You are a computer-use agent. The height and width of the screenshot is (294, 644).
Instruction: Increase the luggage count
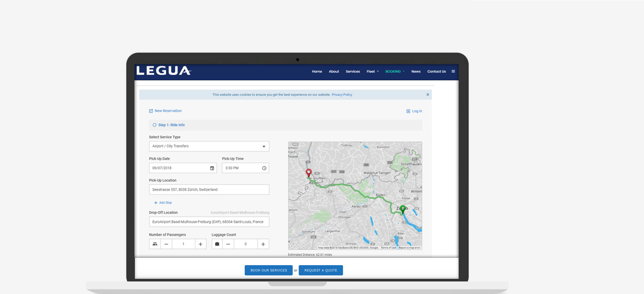tap(263, 244)
